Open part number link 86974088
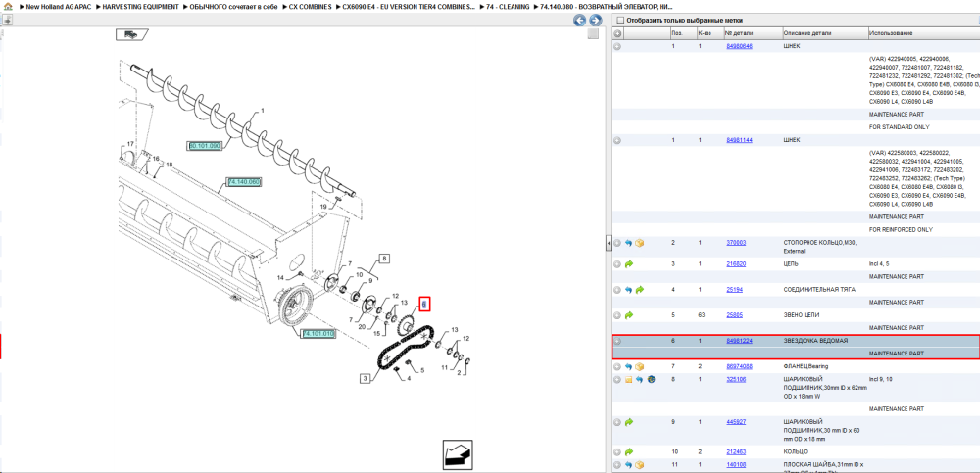This screenshot has height=473, width=980. 739,367
